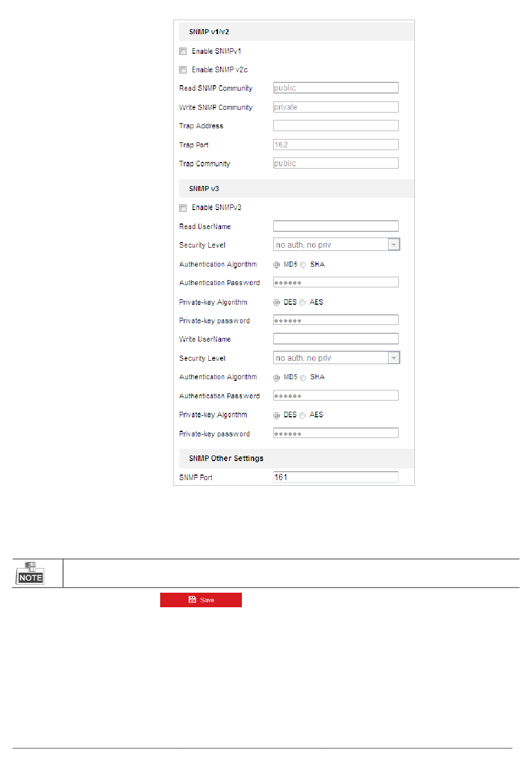This screenshot has height=777, width=532.
Task: Click the Trap Community field
Action: pyautogui.click(x=336, y=163)
